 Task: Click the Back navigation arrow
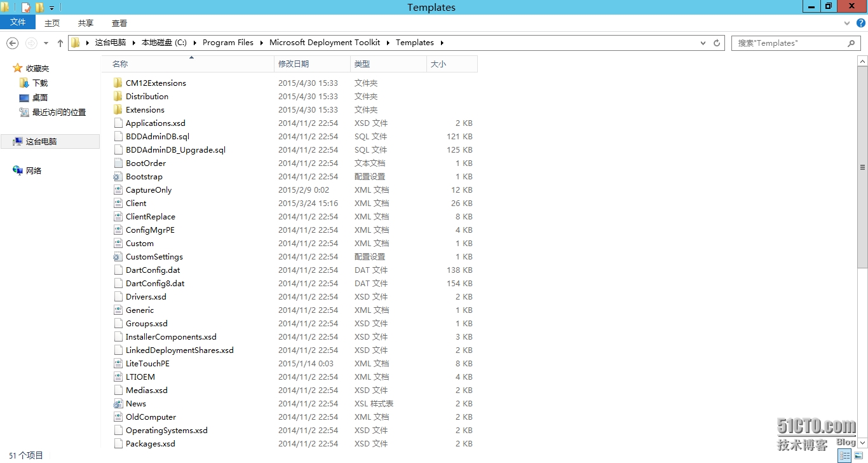tap(12, 43)
